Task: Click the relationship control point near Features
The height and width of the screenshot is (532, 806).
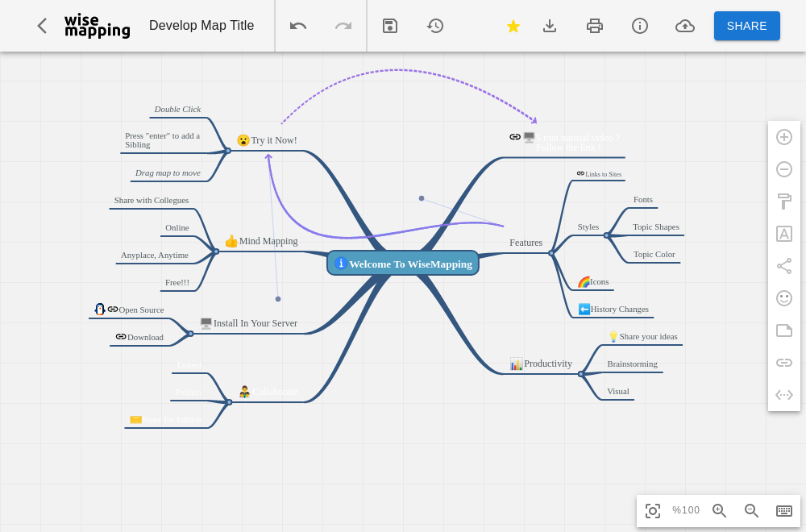Action: (x=422, y=198)
